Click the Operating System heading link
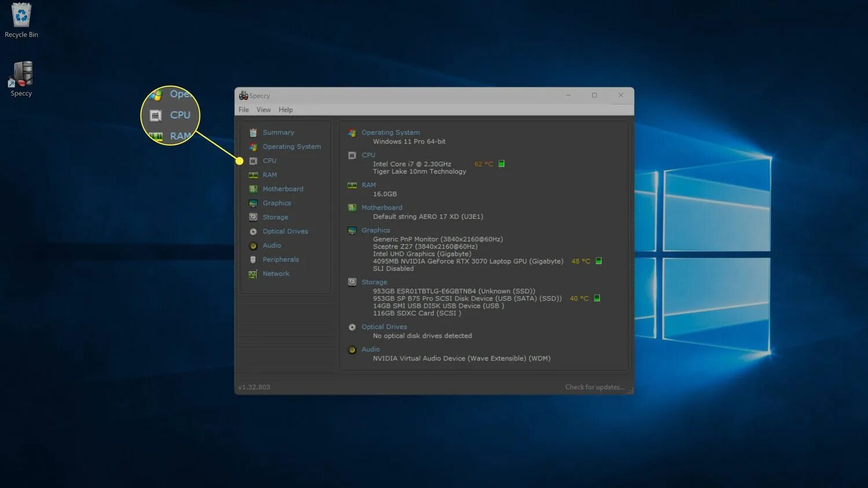The width and height of the screenshot is (868, 488). [x=391, y=133]
